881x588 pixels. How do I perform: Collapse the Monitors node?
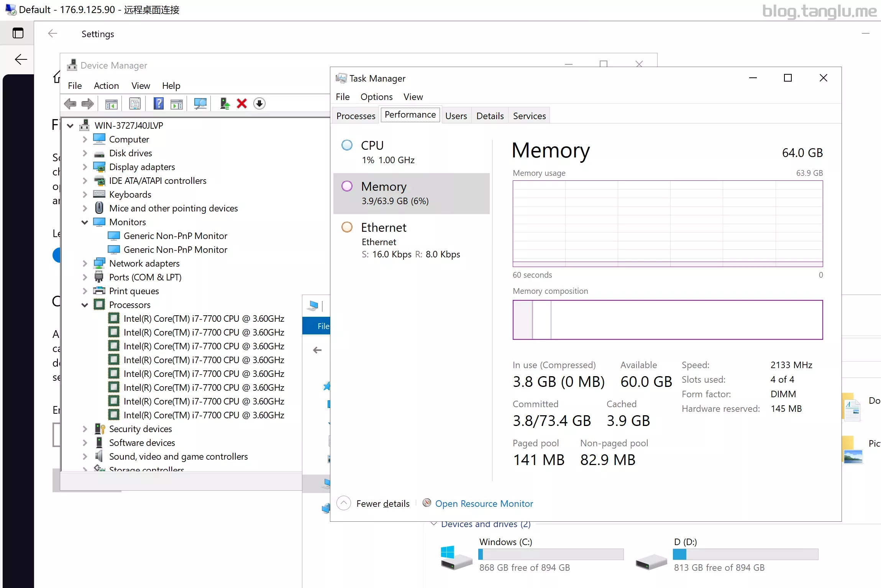coord(85,222)
